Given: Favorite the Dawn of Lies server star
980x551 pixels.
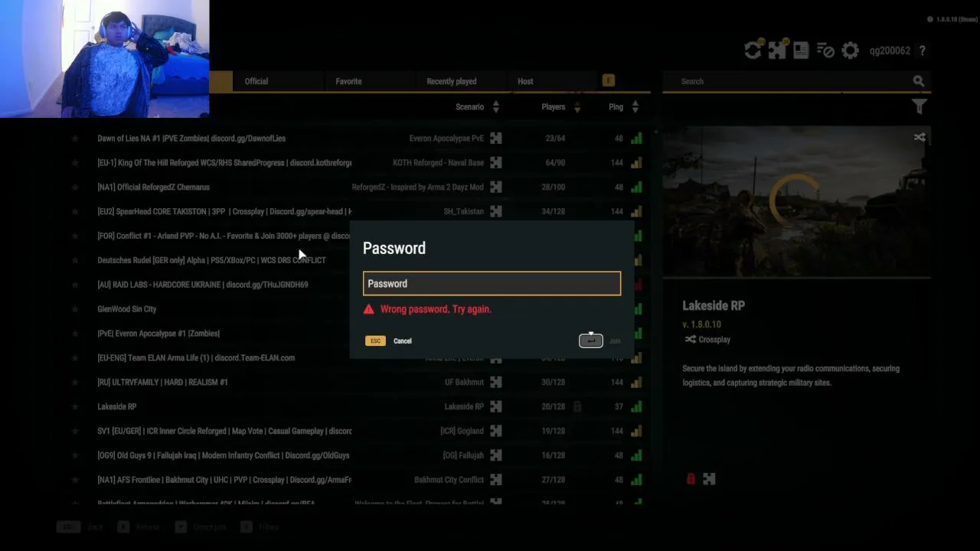Looking at the screenshot, I should (x=75, y=139).
